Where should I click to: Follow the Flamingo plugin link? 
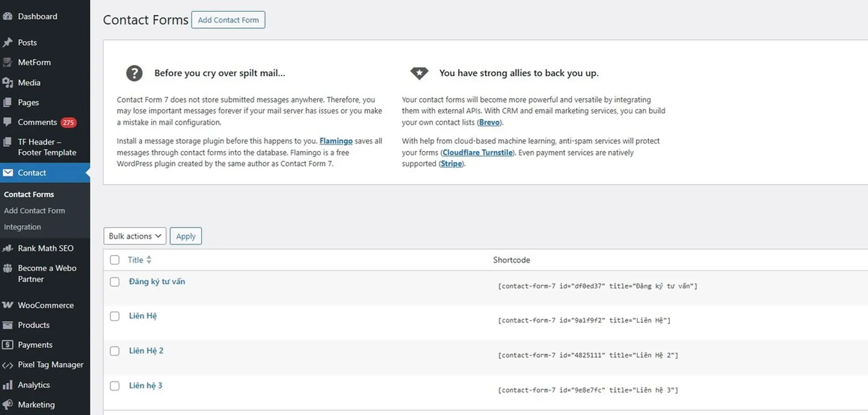coord(336,141)
